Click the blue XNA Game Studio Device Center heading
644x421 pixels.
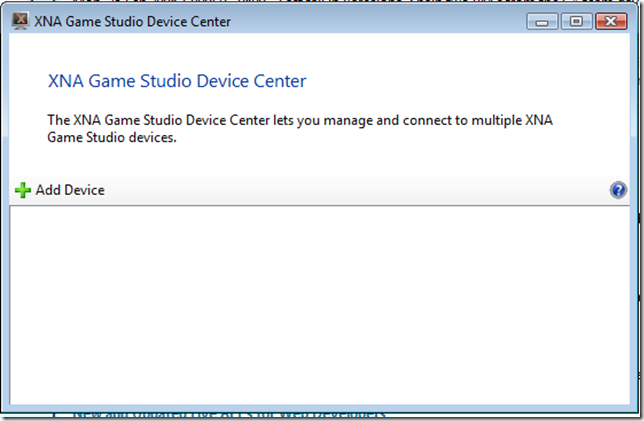point(177,81)
